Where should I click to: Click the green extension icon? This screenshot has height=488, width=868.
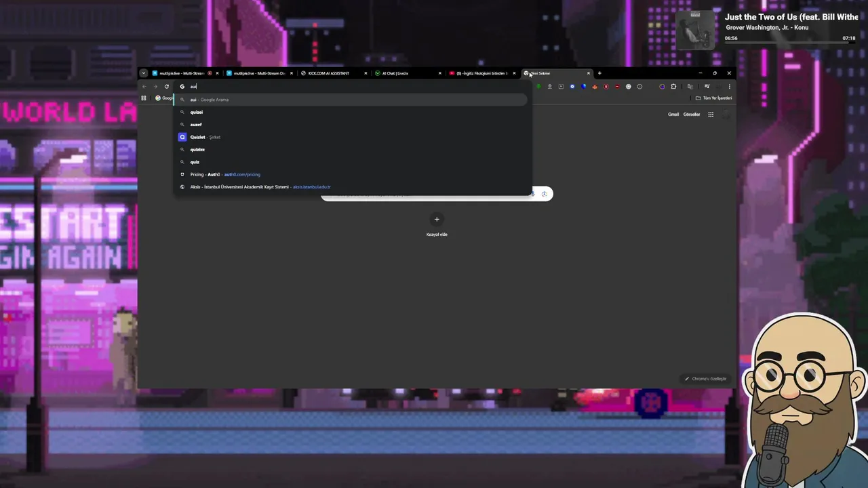[538, 87]
